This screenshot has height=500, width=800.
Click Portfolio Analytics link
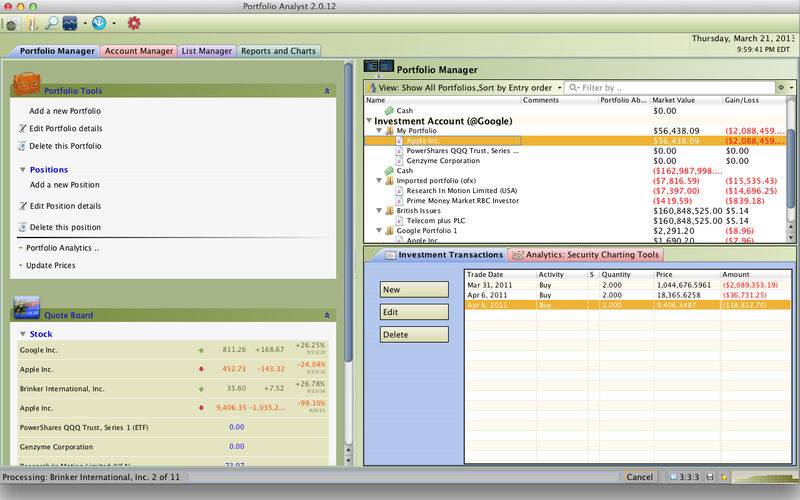[62, 248]
